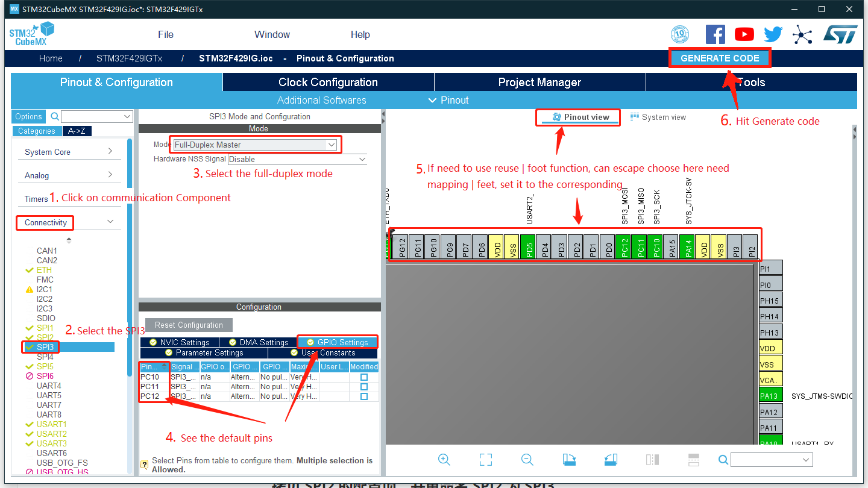
Task: Rotate the chip view clockwise
Action: click(569, 460)
